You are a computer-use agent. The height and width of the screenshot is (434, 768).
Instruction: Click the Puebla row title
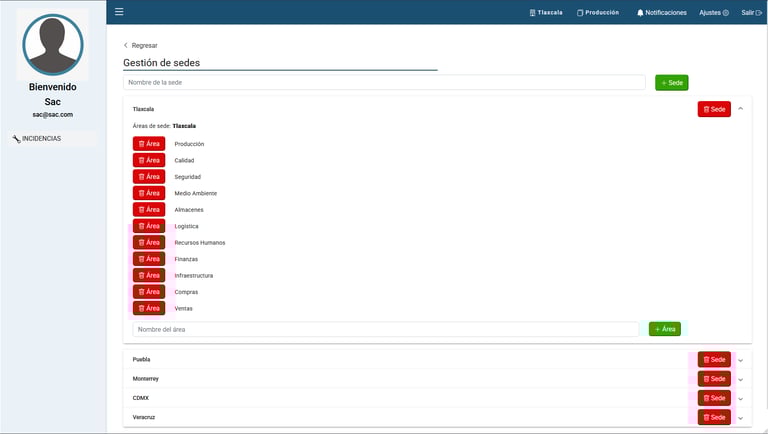point(142,359)
